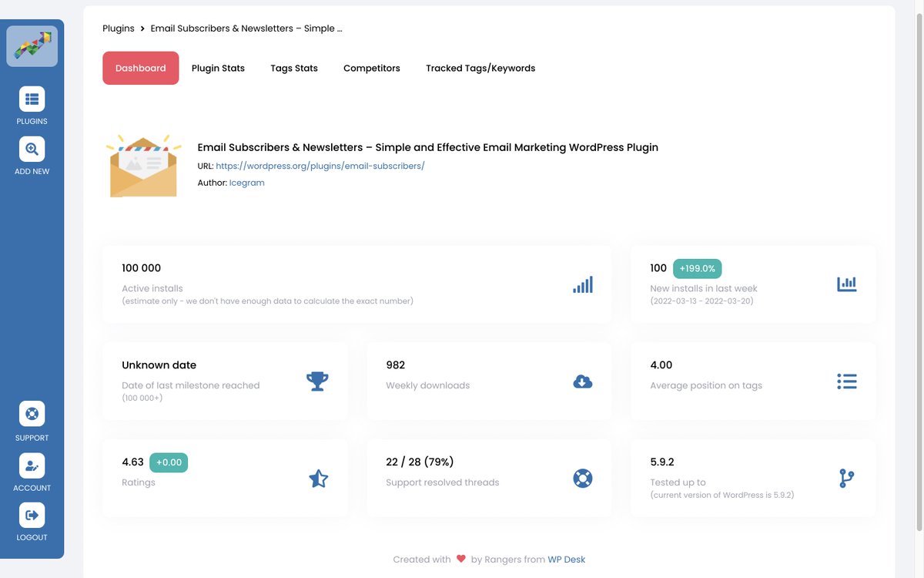
Task: Click the list icon on Average position card
Action: (x=847, y=381)
